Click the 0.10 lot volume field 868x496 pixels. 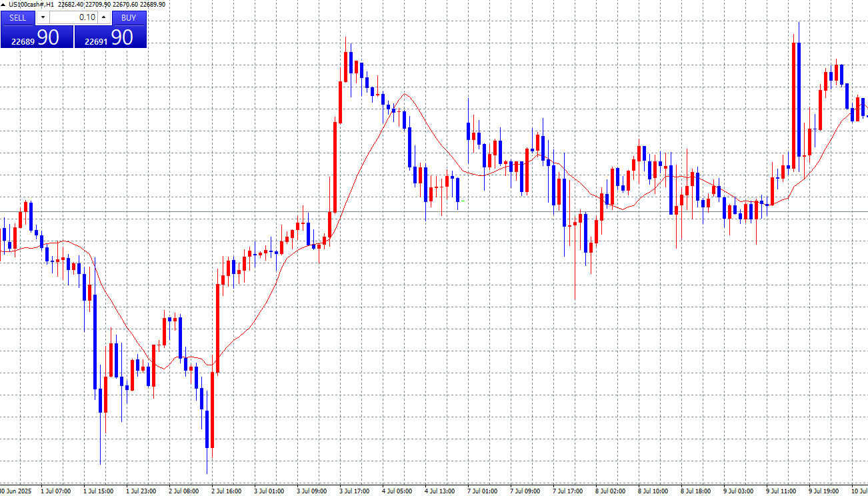coord(73,18)
